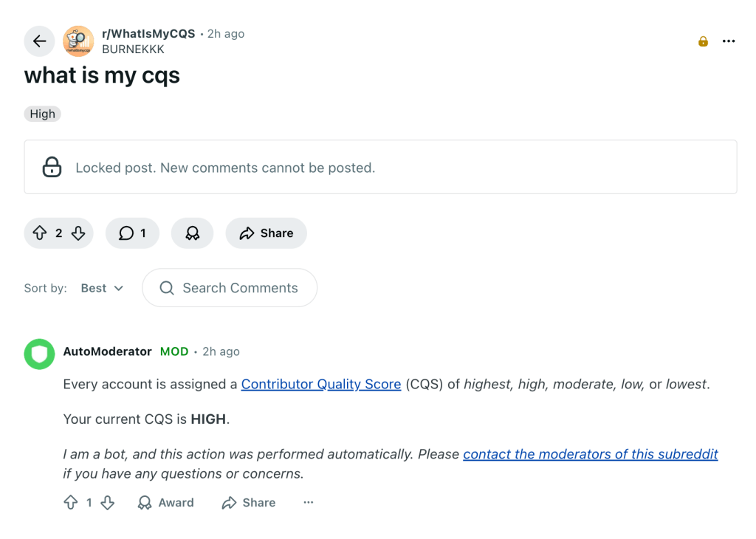The width and height of the screenshot is (756, 539).
Task: Open the comment's three-dot overflow menu
Action: point(308,502)
